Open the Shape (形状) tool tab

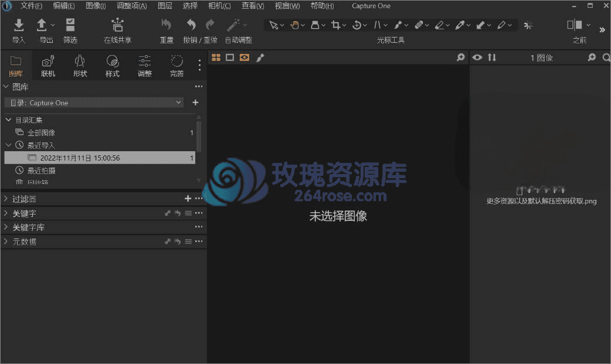click(x=80, y=66)
